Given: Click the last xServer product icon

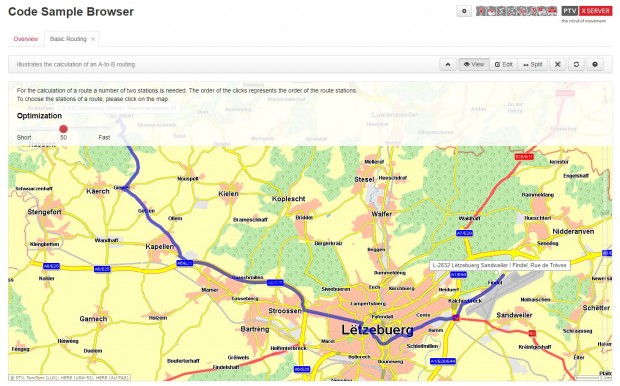Looking at the screenshot, I should click(x=552, y=11).
